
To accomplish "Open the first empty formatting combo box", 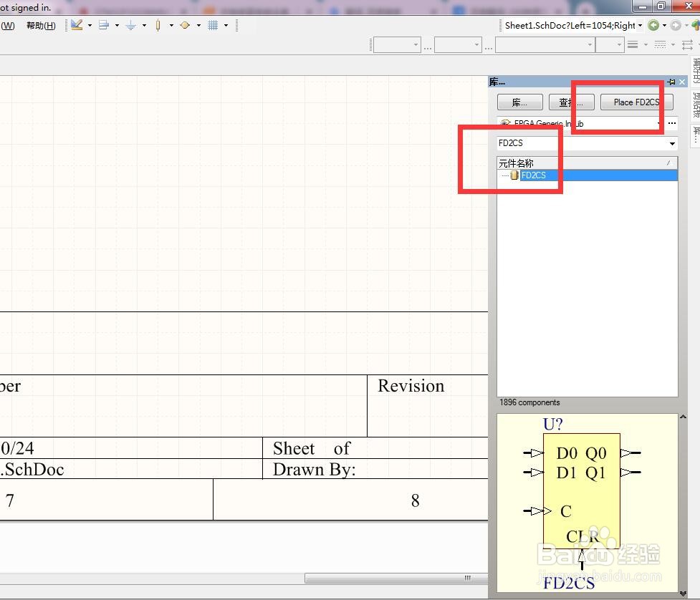I will [397, 44].
